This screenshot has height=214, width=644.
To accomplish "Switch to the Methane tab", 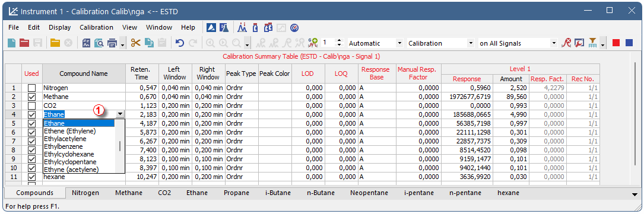I will pos(129,193).
